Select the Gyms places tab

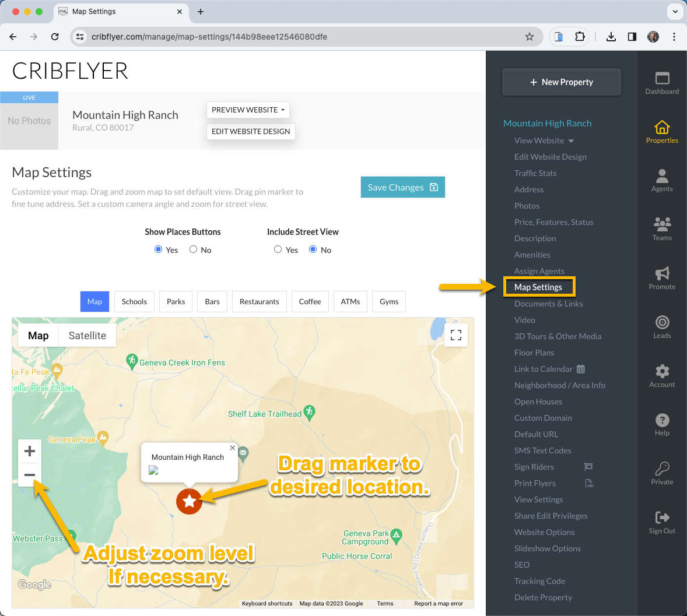pyautogui.click(x=388, y=301)
